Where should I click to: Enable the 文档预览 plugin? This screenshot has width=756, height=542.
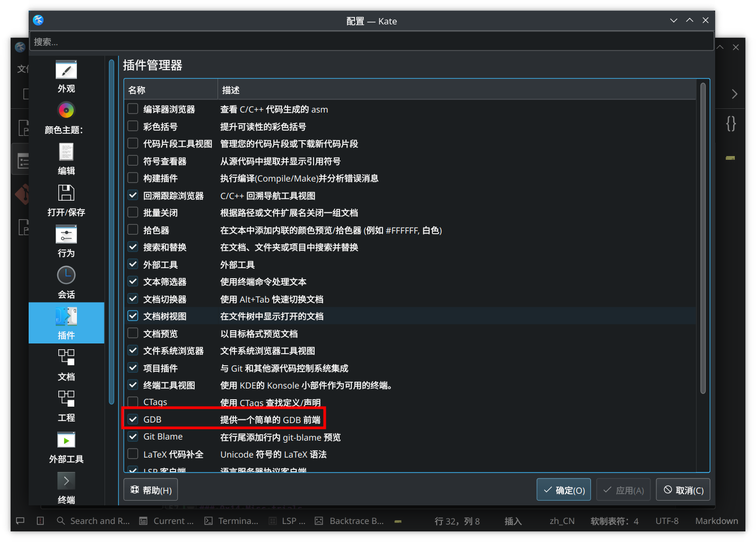click(x=133, y=333)
